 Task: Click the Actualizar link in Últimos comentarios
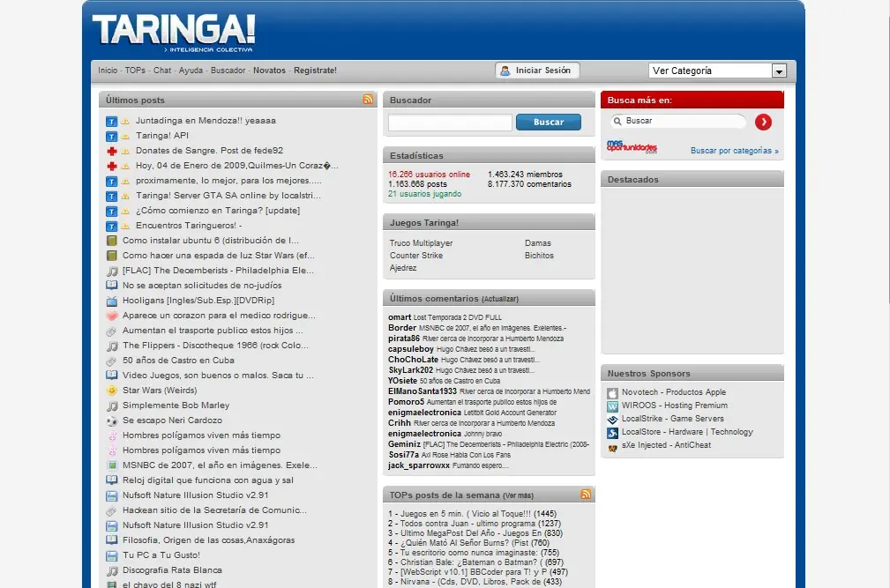point(500,299)
